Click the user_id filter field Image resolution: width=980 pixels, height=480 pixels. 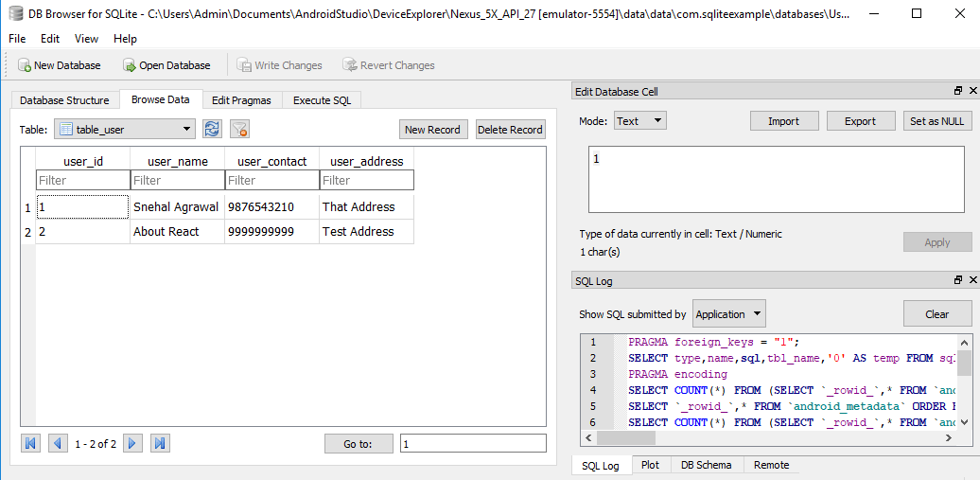83,180
